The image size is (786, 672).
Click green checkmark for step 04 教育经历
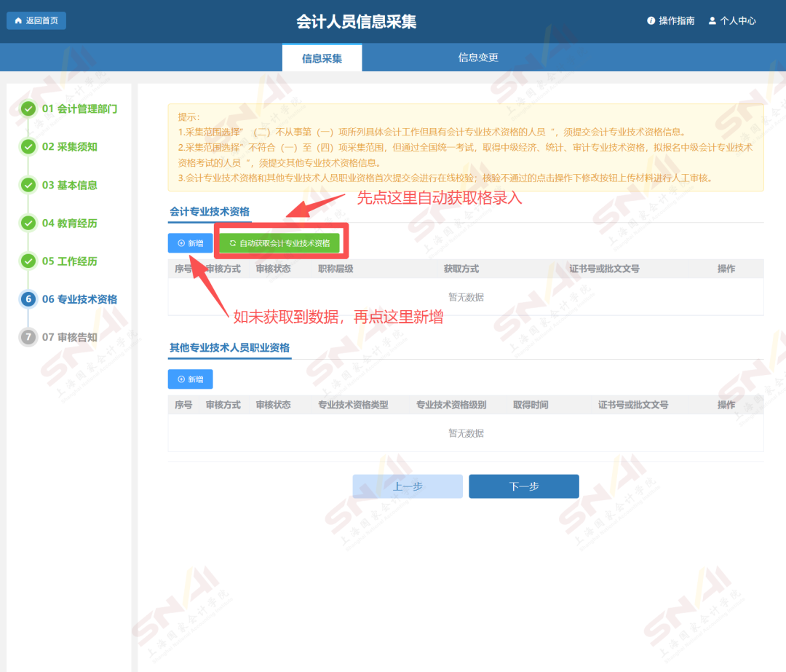pyautogui.click(x=28, y=224)
